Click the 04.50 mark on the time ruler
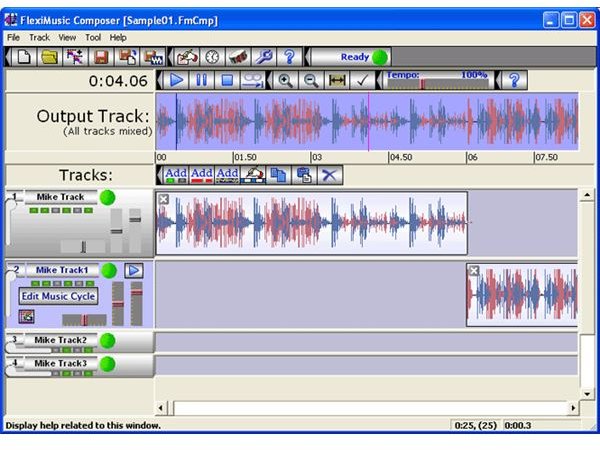 400,157
